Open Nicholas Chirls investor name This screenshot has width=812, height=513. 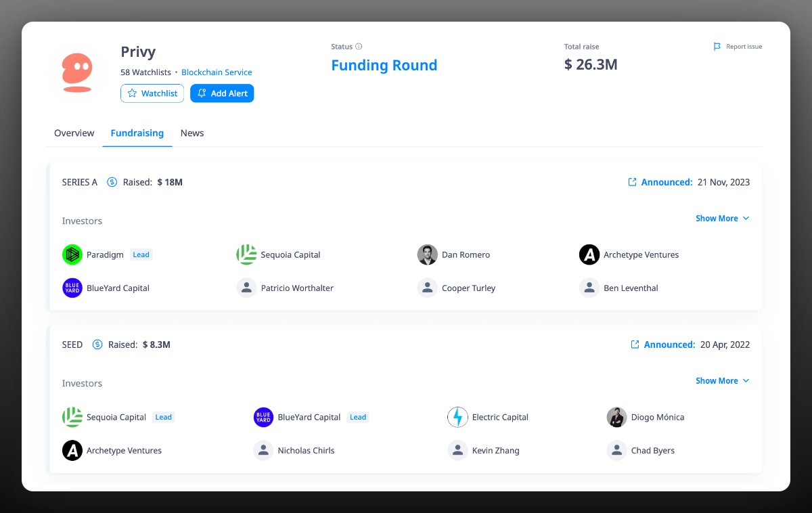[x=306, y=450]
